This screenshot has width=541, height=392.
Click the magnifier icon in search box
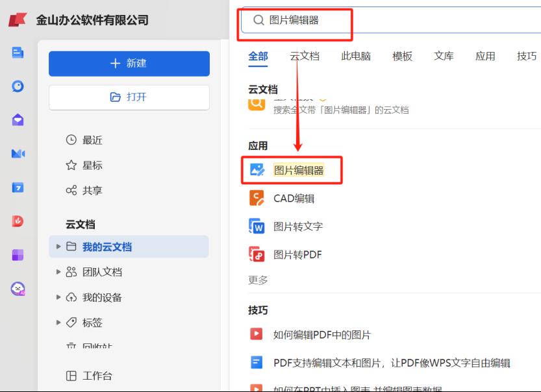[258, 20]
